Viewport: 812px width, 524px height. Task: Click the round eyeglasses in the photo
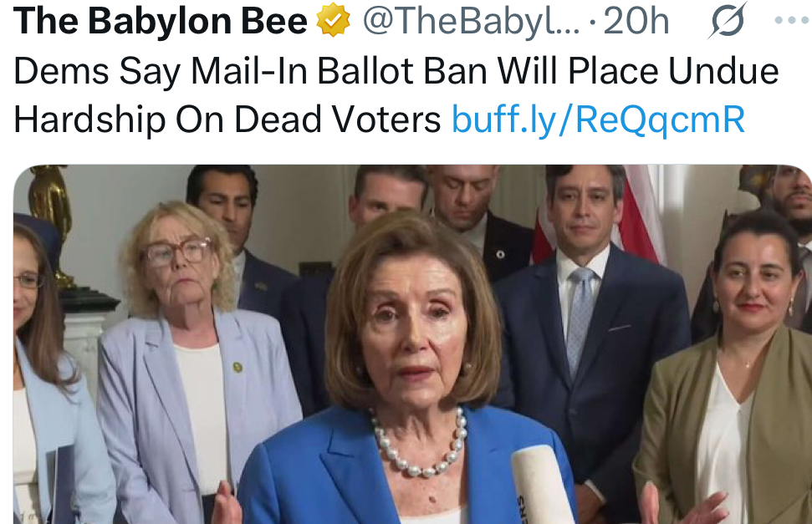click(x=177, y=252)
